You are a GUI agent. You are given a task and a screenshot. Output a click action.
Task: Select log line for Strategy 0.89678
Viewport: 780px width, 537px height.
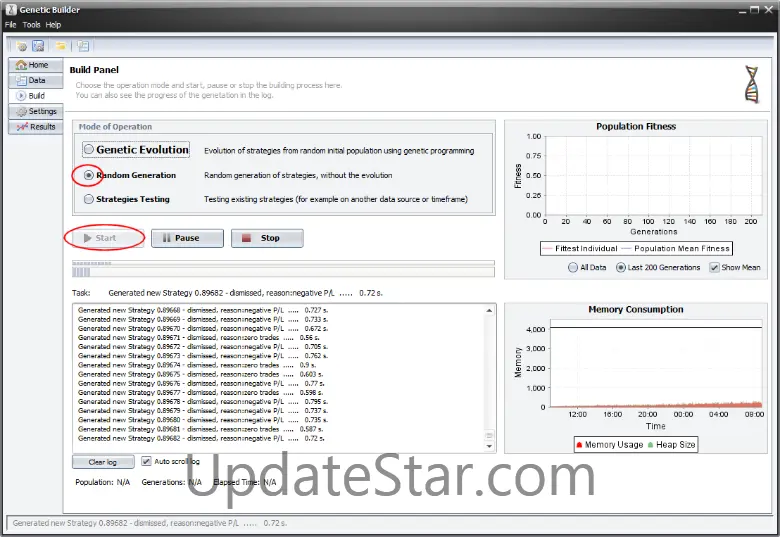coord(203,401)
